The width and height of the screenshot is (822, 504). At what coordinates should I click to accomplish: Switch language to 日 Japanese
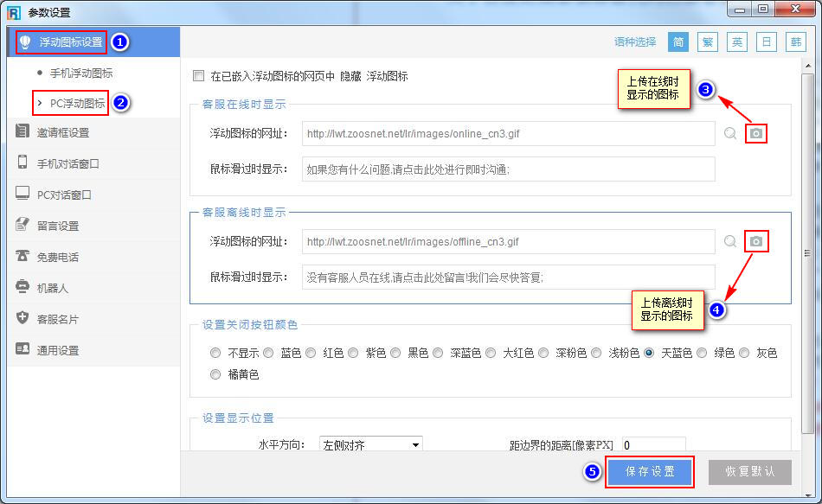click(x=766, y=41)
